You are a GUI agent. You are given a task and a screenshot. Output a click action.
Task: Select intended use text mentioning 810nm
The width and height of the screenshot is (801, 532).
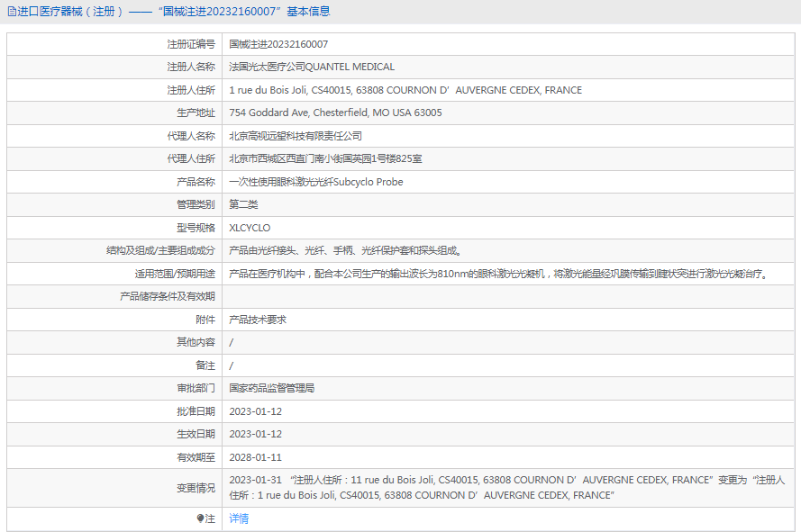(498, 275)
